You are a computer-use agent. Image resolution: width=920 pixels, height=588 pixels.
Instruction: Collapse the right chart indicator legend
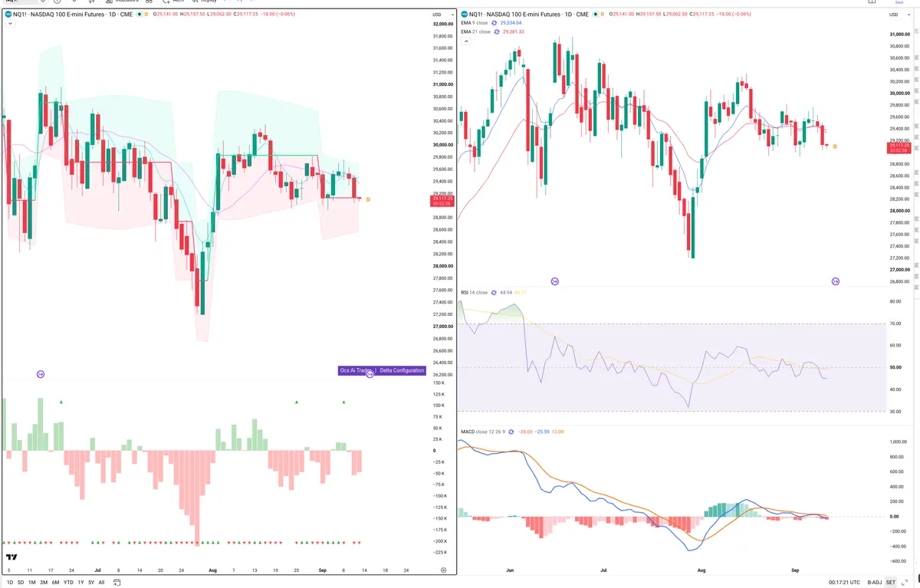click(465, 41)
